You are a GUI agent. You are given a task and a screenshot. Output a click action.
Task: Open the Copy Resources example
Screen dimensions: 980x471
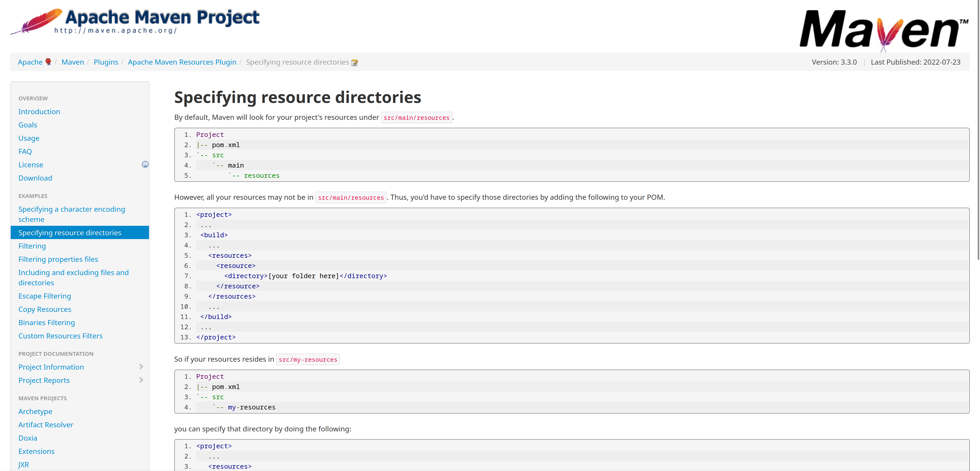coord(45,309)
